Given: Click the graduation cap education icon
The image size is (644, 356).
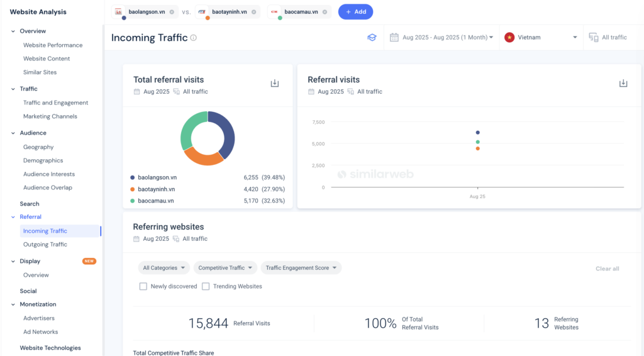Looking at the screenshot, I should point(372,38).
